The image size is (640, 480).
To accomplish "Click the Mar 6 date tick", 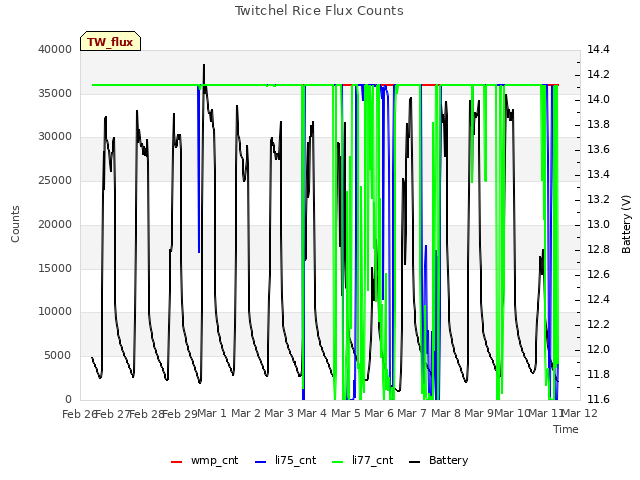I will tap(379, 414).
